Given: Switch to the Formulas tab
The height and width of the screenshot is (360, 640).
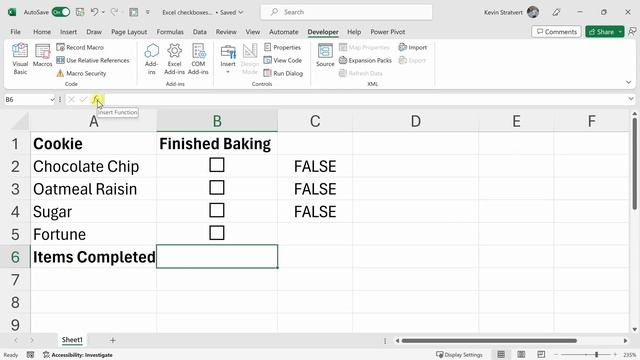Looking at the screenshot, I should [170, 32].
